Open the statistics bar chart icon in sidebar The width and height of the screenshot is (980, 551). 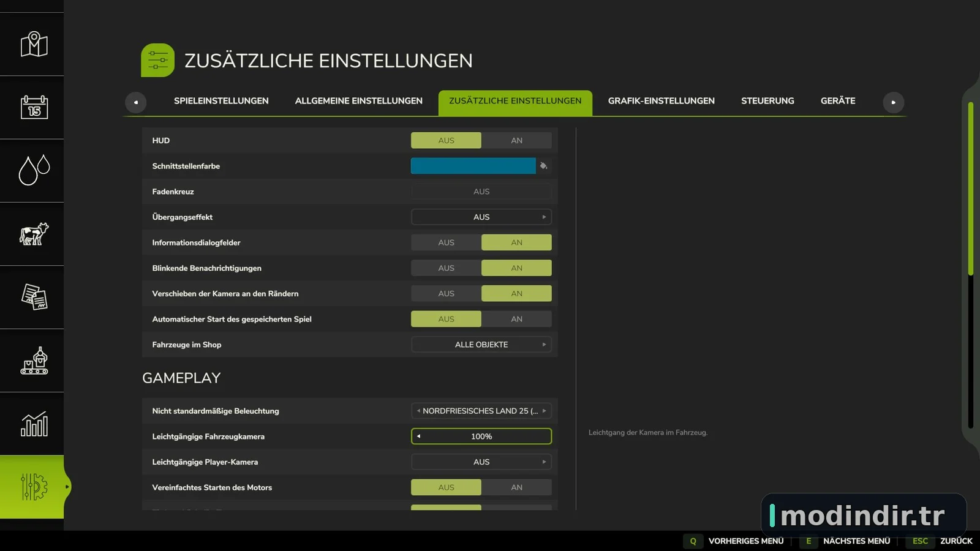34,424
